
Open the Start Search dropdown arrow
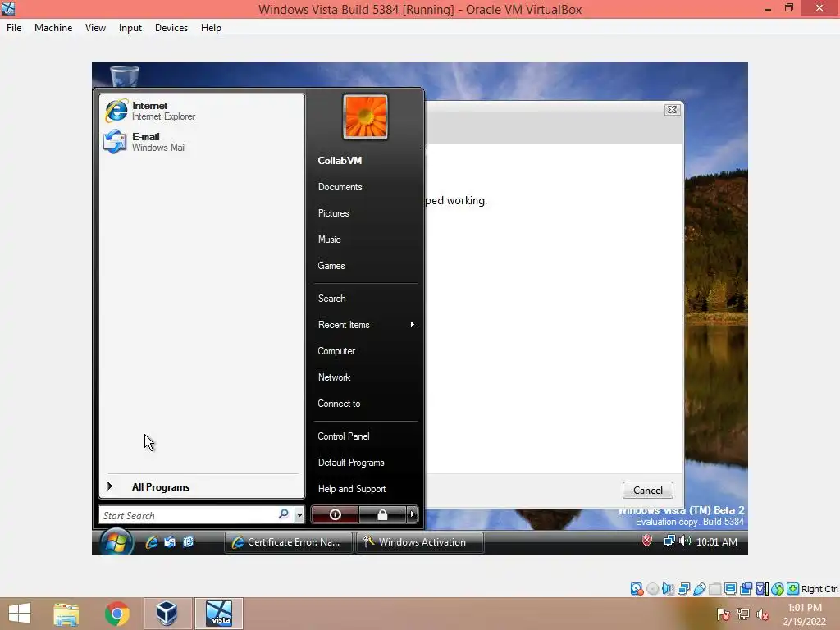pos(299,515)
